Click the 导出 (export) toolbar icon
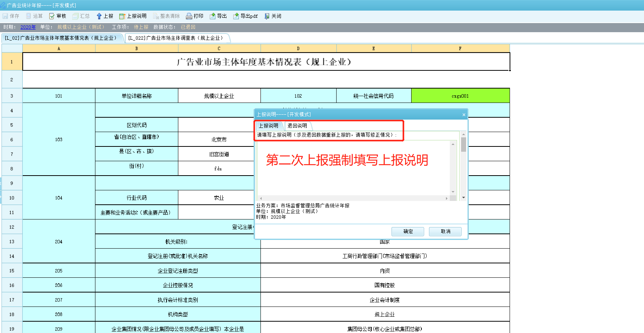 click(213, 16)
